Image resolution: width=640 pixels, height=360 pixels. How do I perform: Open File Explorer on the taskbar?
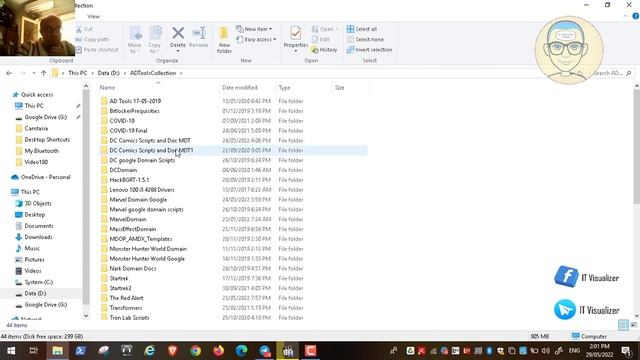tap(57, 351)
